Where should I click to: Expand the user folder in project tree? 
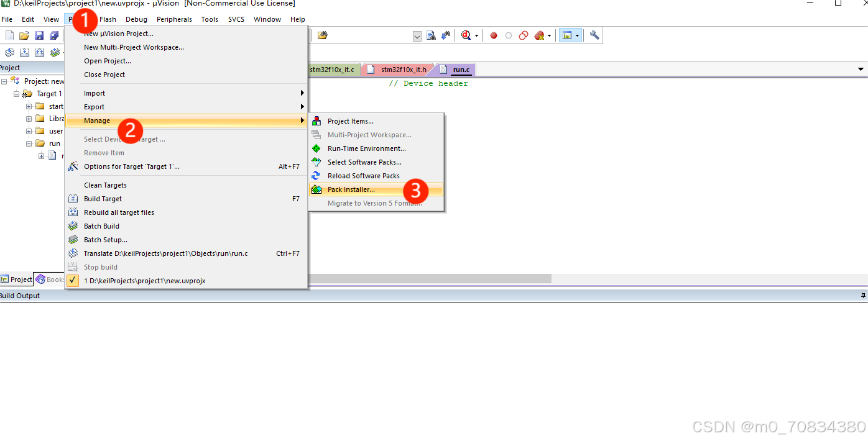(29, 131)
